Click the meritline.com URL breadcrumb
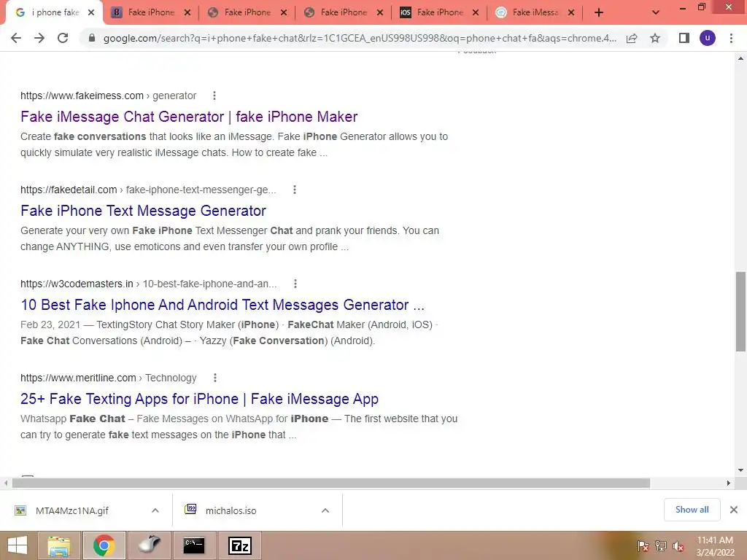Image resolution: width=747 pixels, height=560 pixels. (108, 378)
